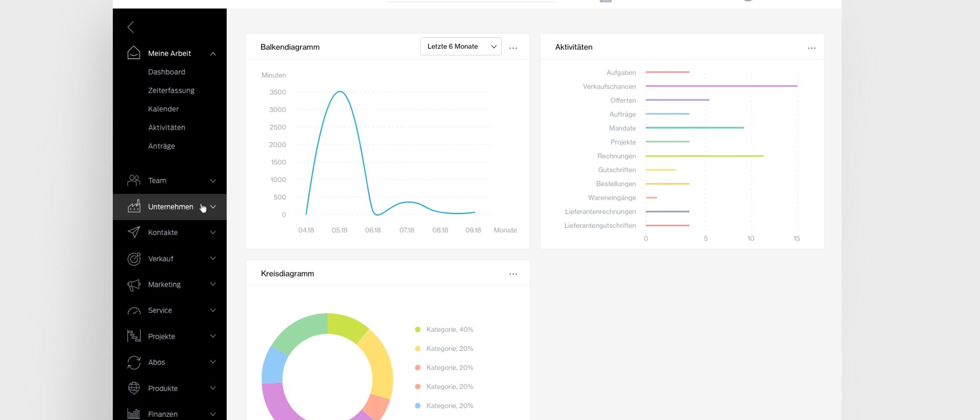Select the Kontakte menu label
This screenshot has width=980, height=420.
(163, 233)
